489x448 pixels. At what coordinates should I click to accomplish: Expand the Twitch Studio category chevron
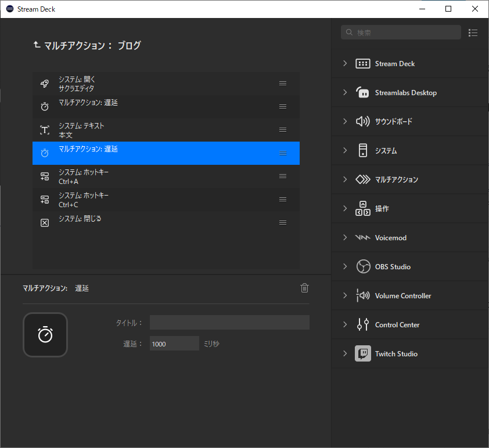(345, 353)
